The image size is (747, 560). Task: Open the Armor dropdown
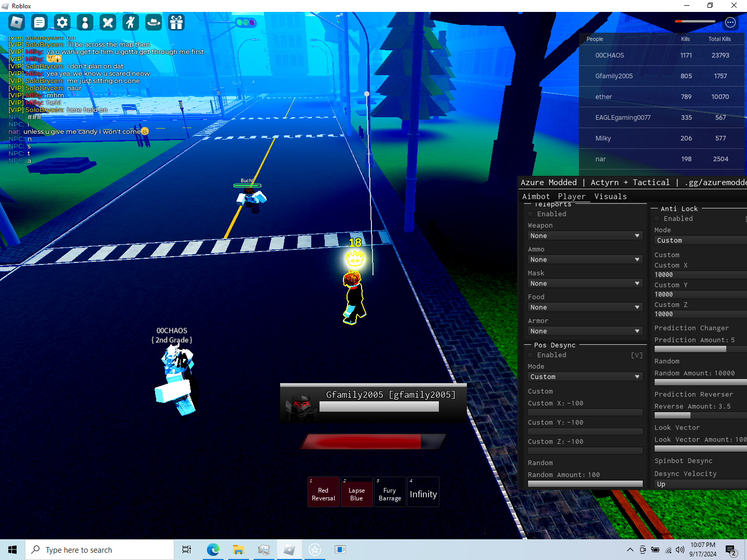pyautogui.click(x=585, y=331)
